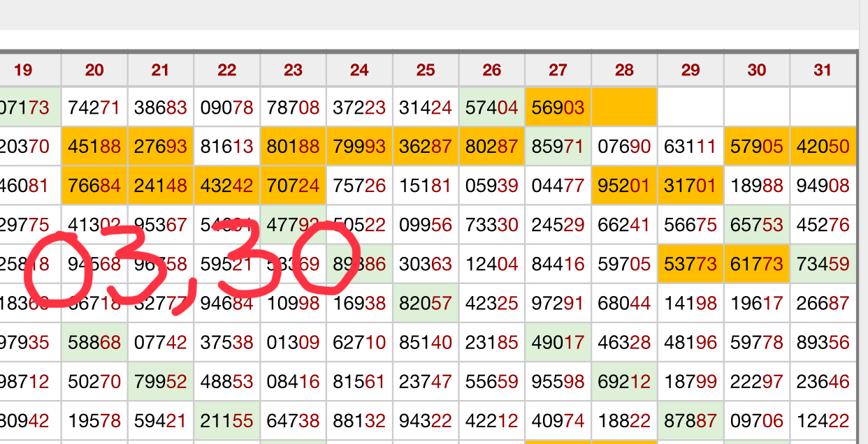The width and height of the screenshot is (868, 444).
Task: Select green cell 73459 in column 31
Action: pyautogui.click(x=823, y=264)
